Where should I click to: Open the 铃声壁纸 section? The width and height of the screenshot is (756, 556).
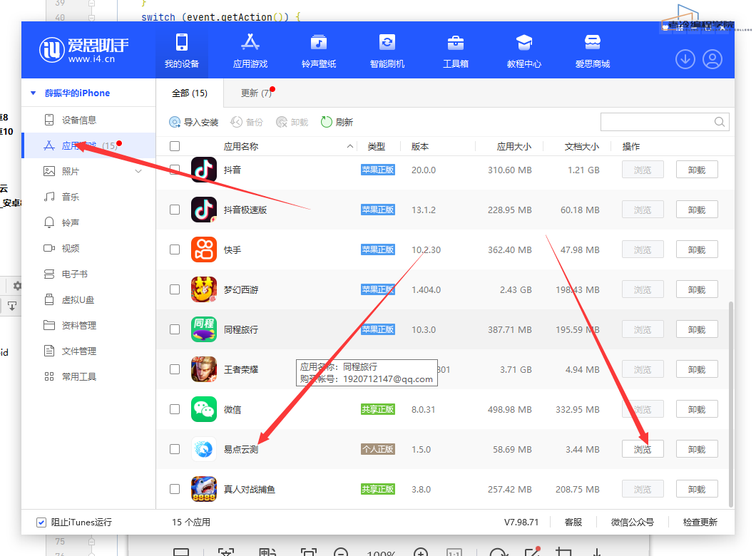point(319,51)
